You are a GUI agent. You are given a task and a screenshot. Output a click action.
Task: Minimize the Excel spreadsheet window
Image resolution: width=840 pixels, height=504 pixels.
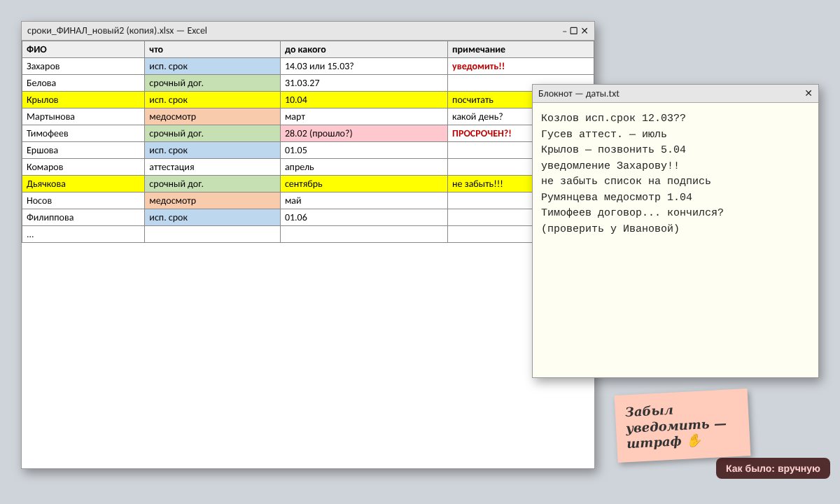(564, 31)
